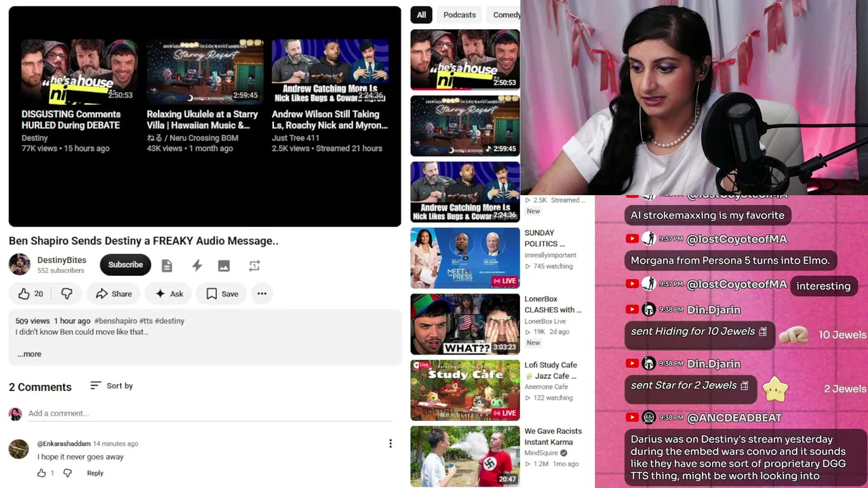The width and height of the screenshot is (868, 488).
Task: Reply to @Enkarashaddam's comment
Action: (x=95, y=473)
